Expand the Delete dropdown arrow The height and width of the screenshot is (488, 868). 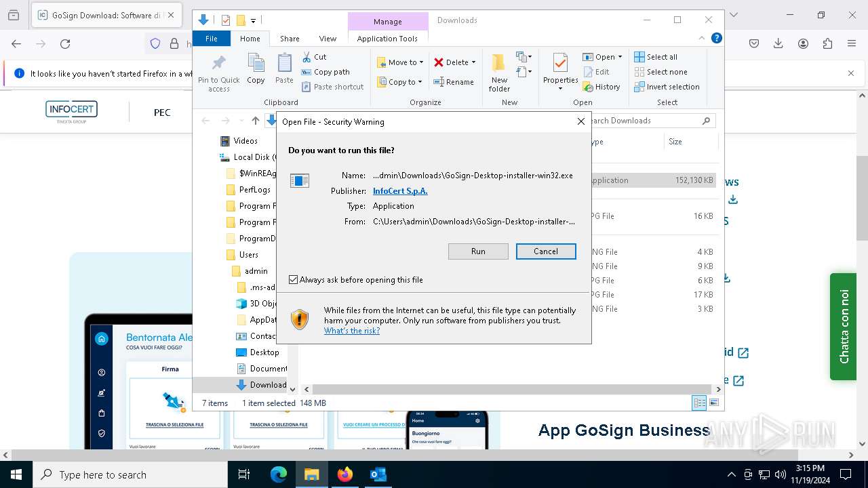pos(473,62)
